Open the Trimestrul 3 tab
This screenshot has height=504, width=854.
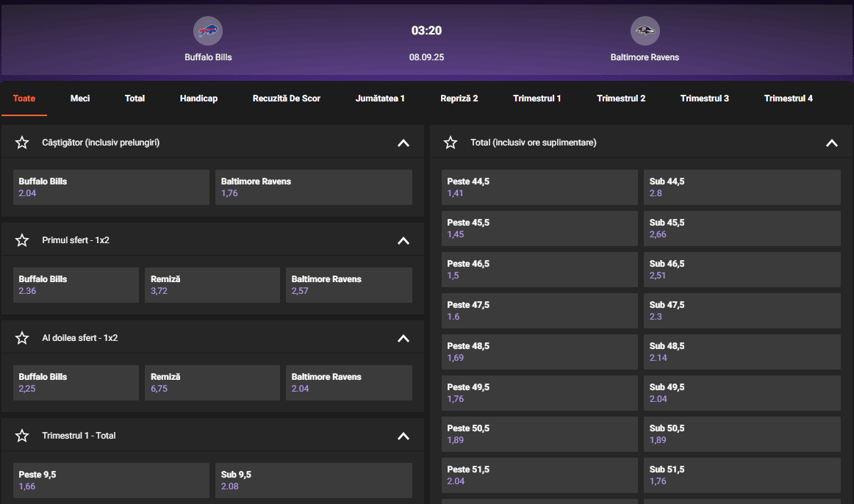coord(705,98)
